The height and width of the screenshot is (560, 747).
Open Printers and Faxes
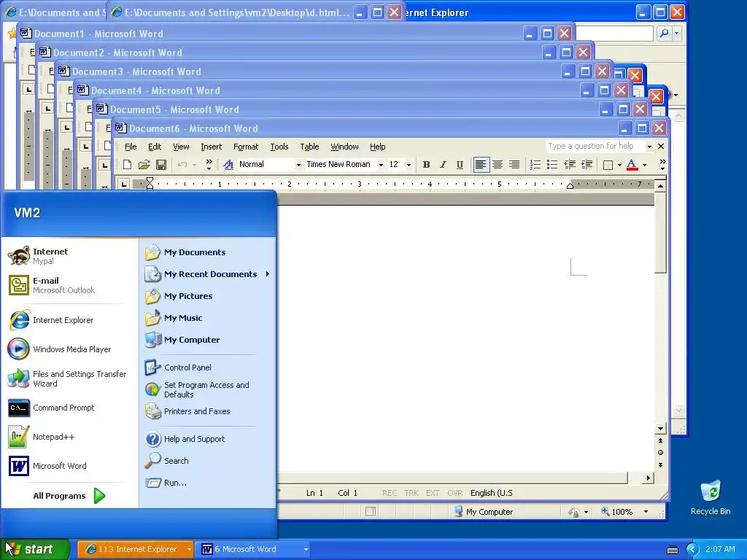(208, 411)
